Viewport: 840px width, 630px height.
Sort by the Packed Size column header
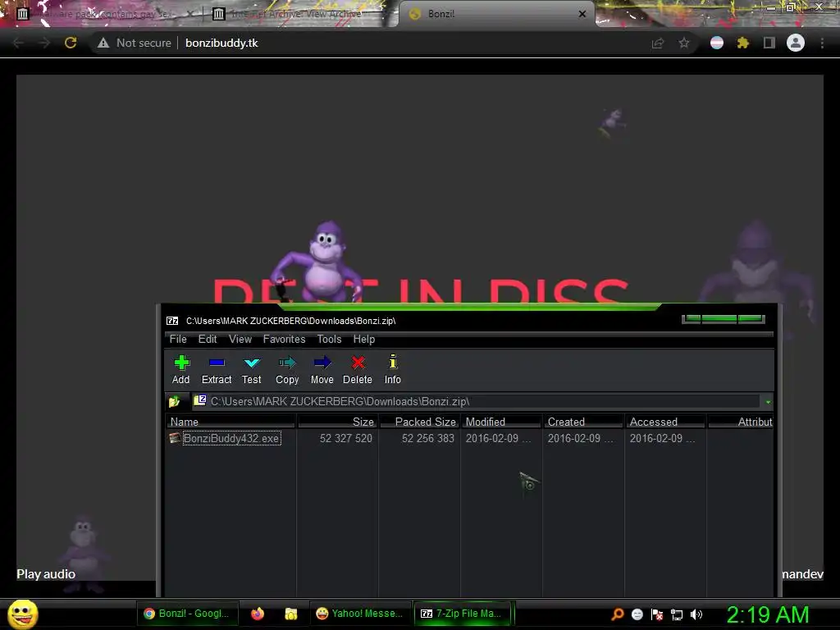(419, 422)
